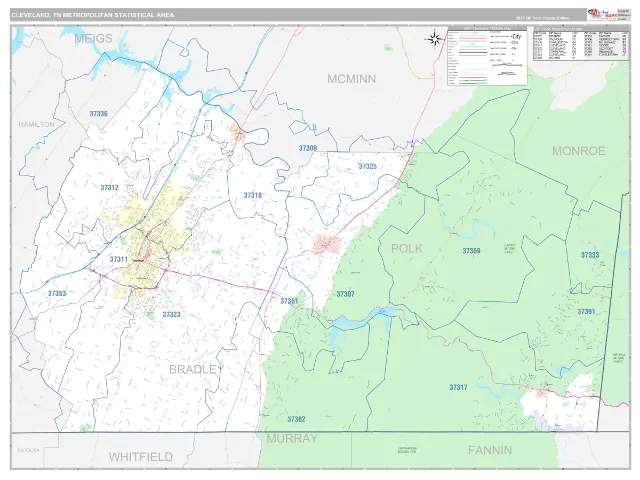Open the ZIP code index table
The image size is (640, 480).
[x=581, y=44]
